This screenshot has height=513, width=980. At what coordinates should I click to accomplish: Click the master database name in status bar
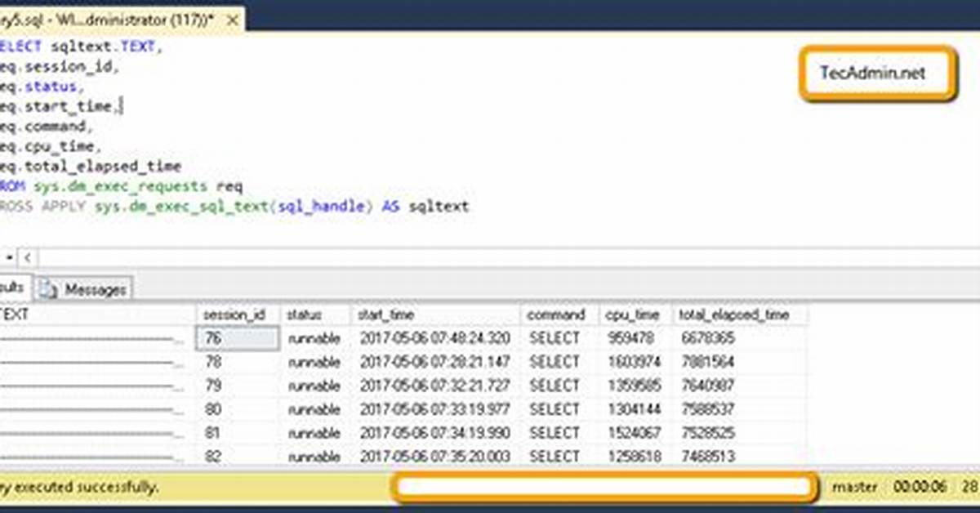855,487
